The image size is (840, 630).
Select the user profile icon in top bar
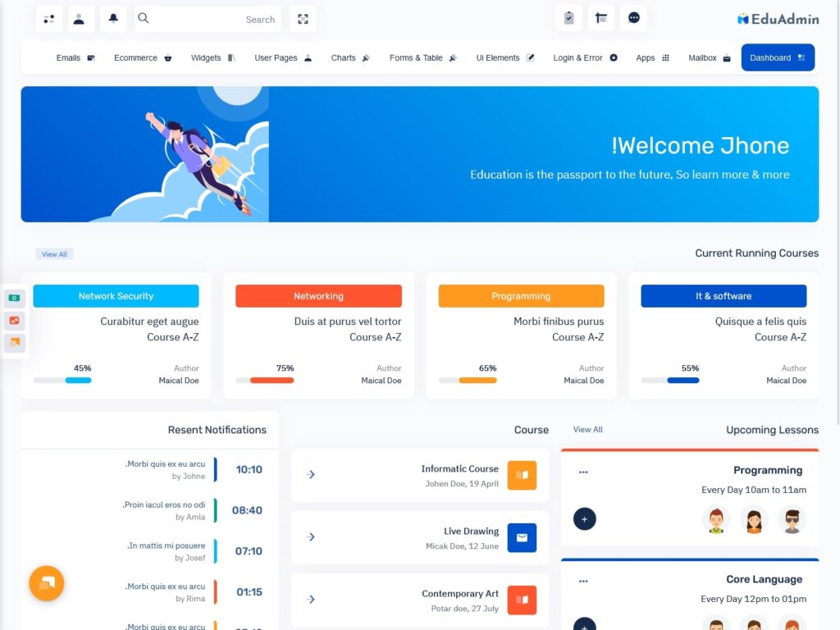pyautogui.click(x=80, y=18)
